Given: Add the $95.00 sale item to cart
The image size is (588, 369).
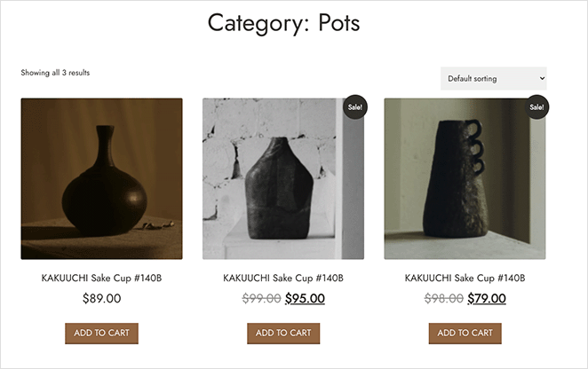Looking at the screenshot, I should tap(283, 334).
